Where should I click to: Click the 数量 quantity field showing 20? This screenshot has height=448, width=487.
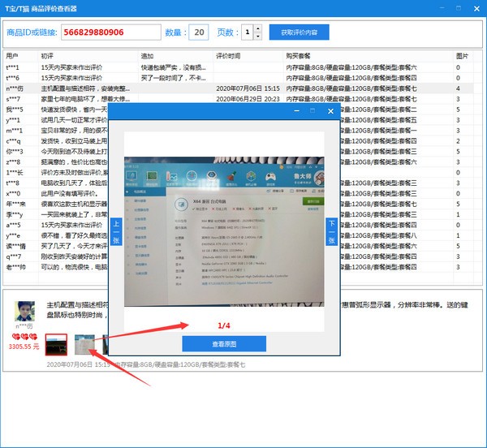pos(198,32)
